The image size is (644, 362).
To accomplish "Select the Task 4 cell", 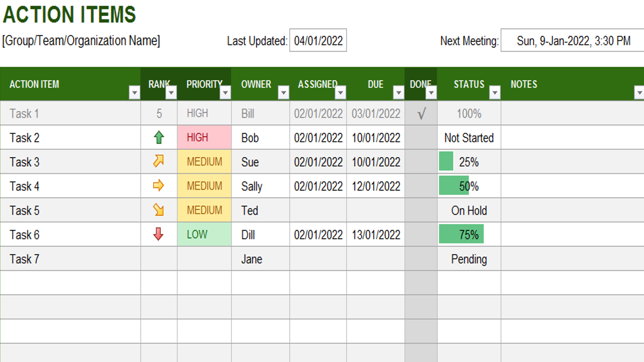I will (70, 186).
